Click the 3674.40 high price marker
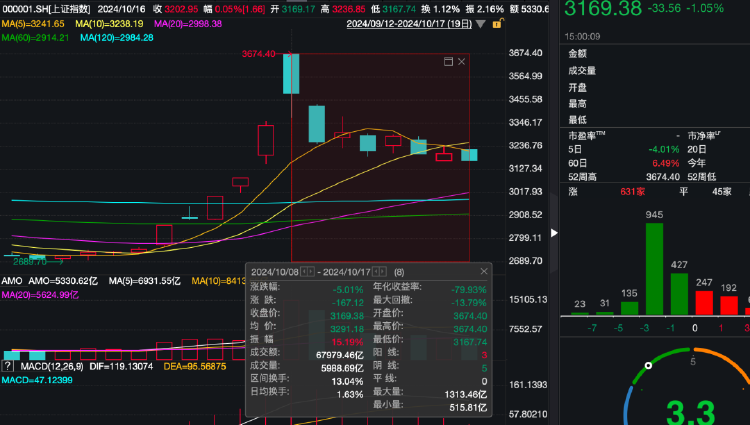 click(x=258, y=54)
